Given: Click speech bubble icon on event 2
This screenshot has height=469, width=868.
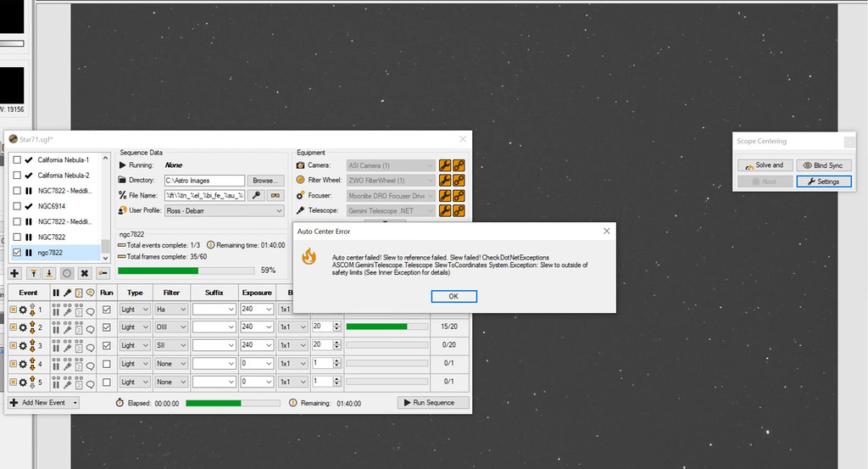Looking at the screenshot, I should pyautogui.click(x=90, y=330).
